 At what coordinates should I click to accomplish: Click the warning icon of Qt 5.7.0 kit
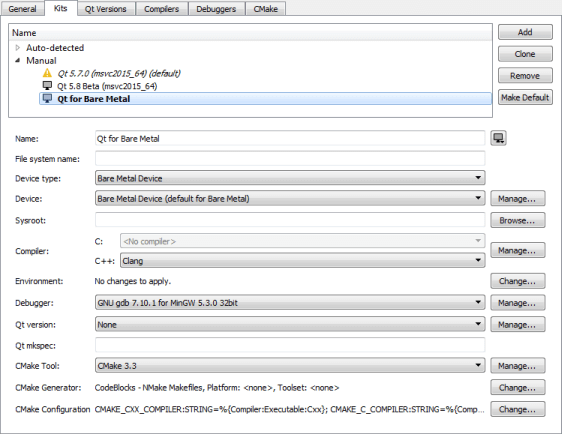click(x=47, y=73)
